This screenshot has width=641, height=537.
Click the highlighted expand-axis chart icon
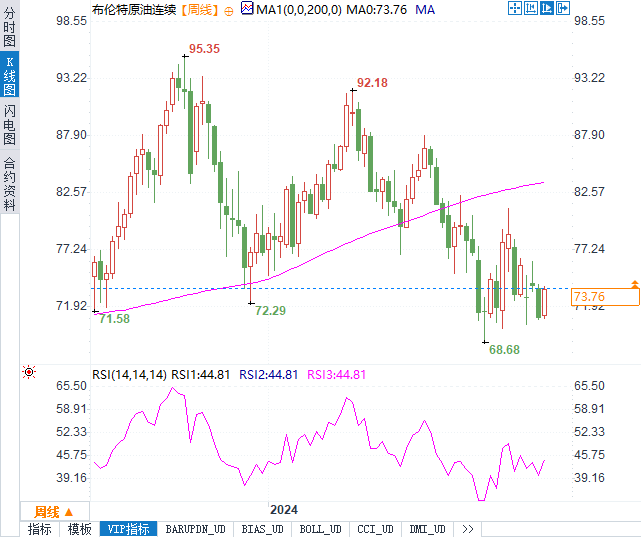pyautogui.click(x=547, y=8)
